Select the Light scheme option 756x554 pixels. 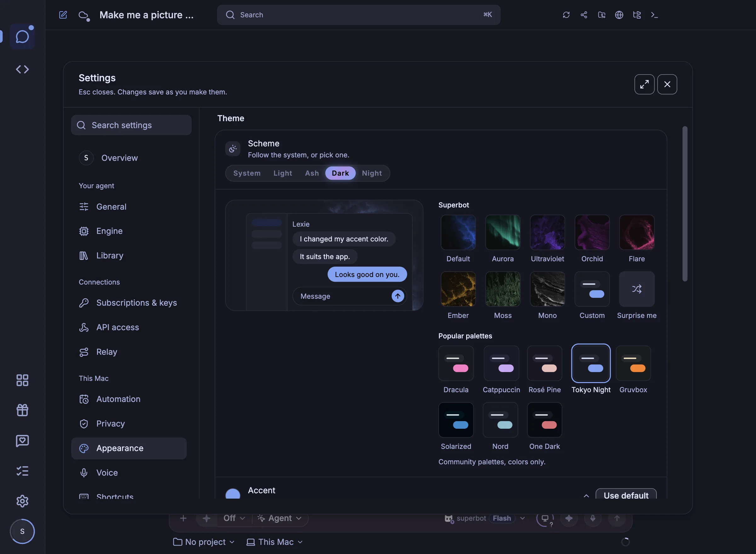click(x=283, y=173)
